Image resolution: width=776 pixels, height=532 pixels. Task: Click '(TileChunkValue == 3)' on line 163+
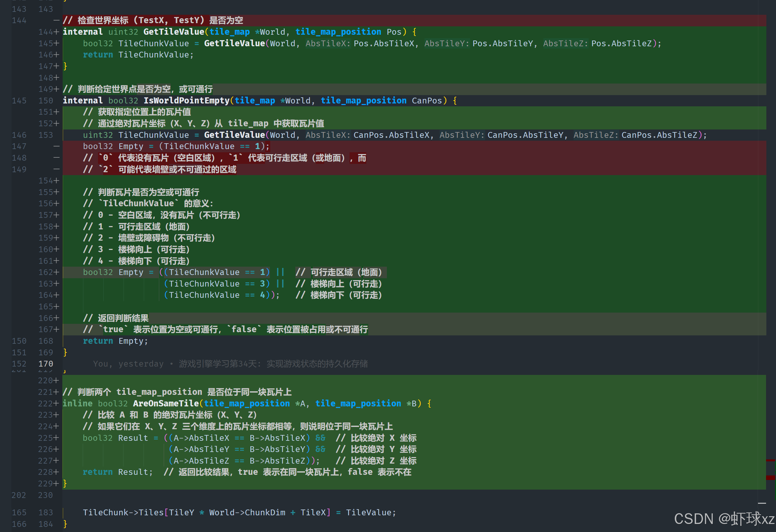[217, 284]
